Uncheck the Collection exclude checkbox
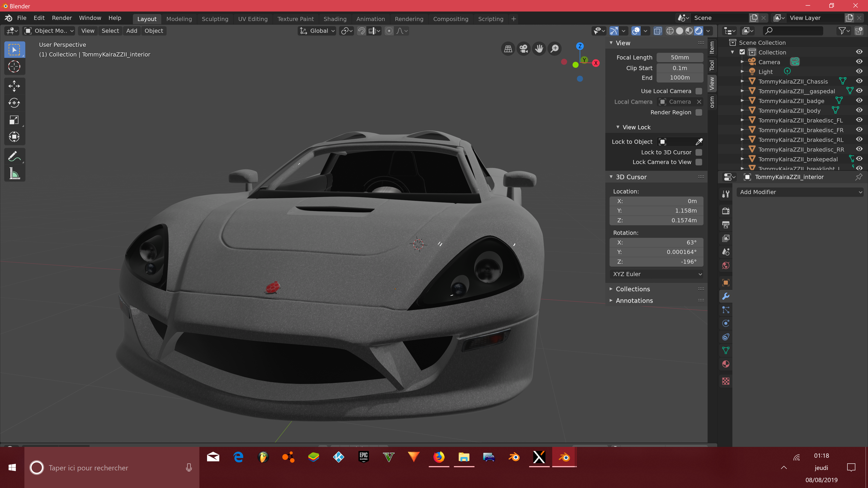 pyautogui.click(x=742, y=52)
